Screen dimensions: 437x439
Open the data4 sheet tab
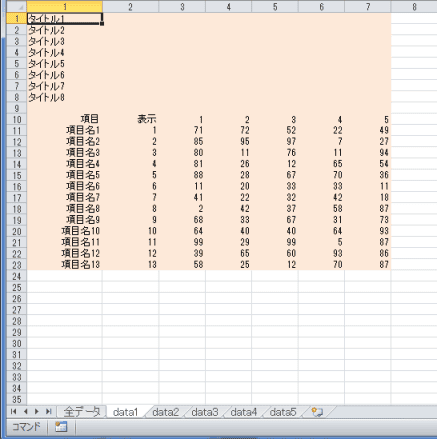[244, 412]
